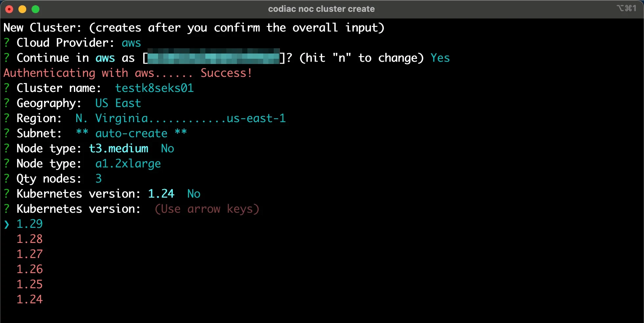Click the cluster name testk8seks01
The width and height of the screenshot is (644, 323).
pyautogui.click(x=154, y=88)
